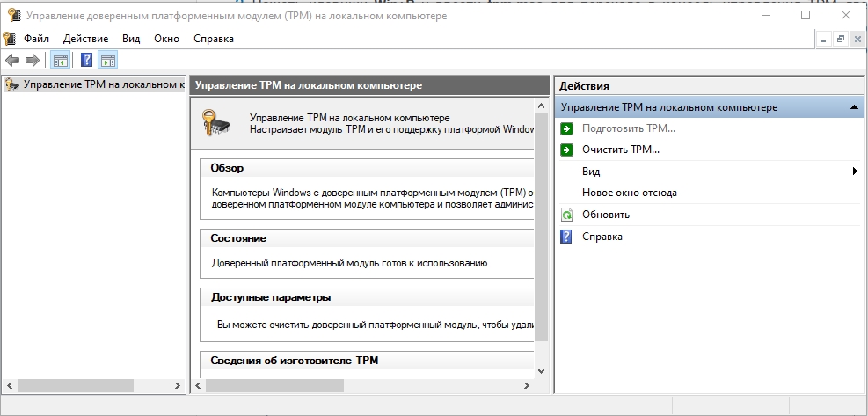Image resolution: width=868 pixels, height=416 pixels.
Task: Open the Справка menu in the menu bar
Action: (214, 39)
